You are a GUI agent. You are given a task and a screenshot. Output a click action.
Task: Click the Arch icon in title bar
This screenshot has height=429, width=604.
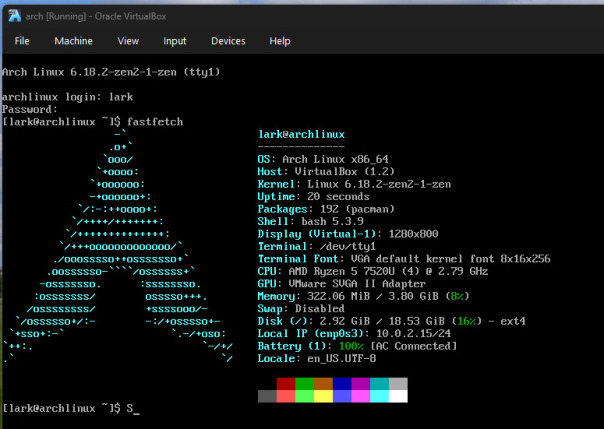point(13,11)
